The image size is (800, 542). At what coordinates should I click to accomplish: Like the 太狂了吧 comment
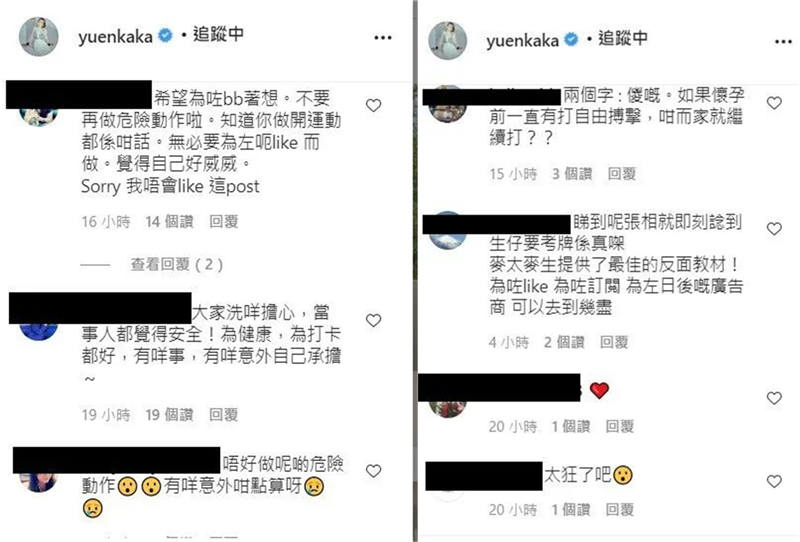(774, 481)
